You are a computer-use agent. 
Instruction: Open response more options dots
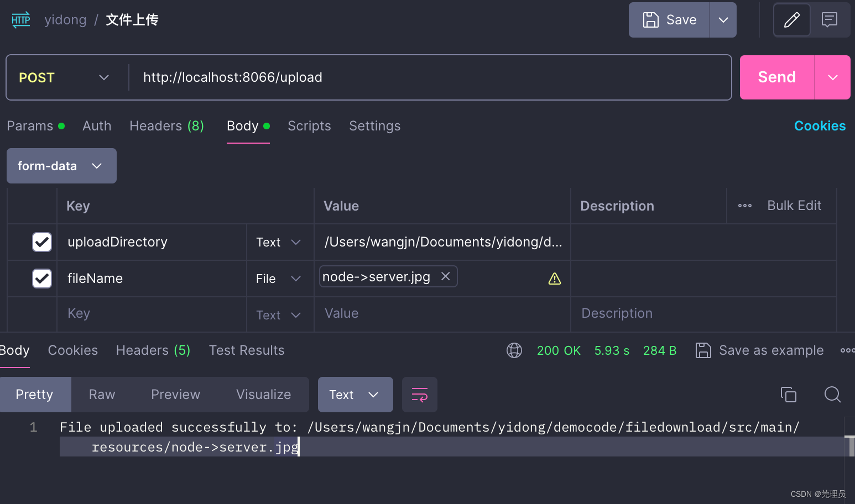tap(847, 350)
